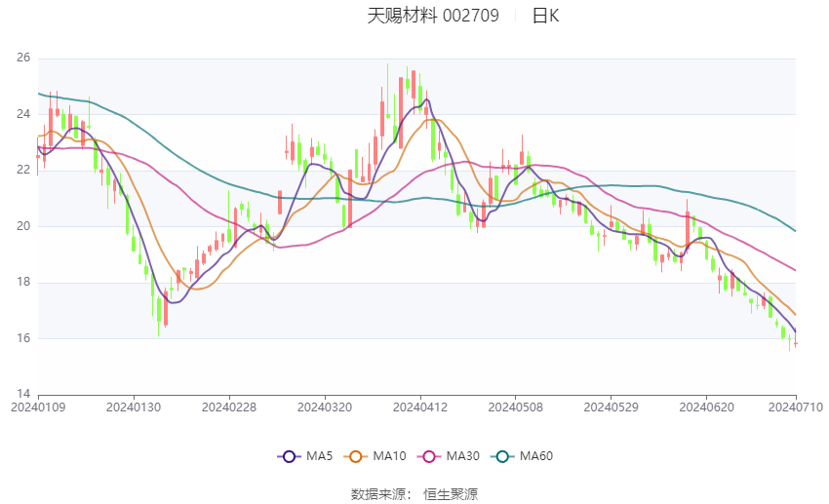Click the 20240130 x-axis date label

134,407
